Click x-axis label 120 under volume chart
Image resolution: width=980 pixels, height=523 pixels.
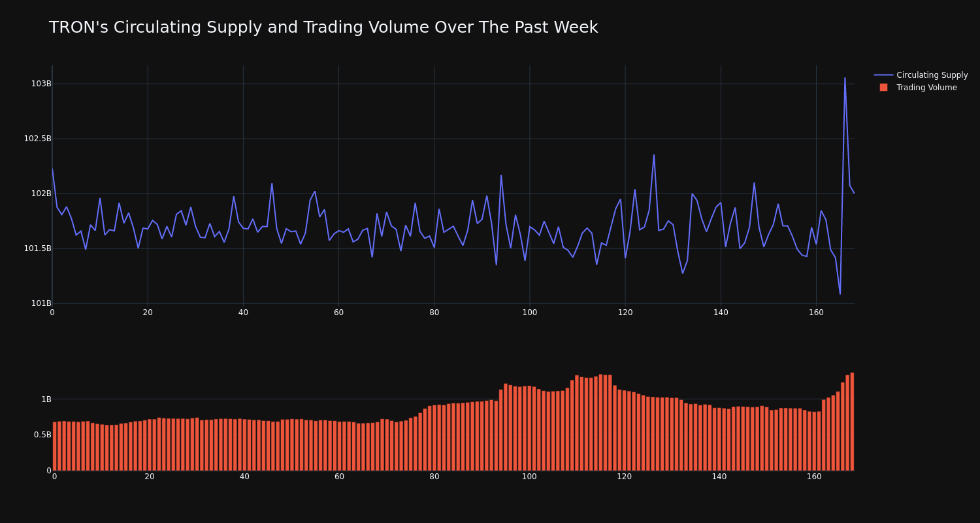(625, 477)
